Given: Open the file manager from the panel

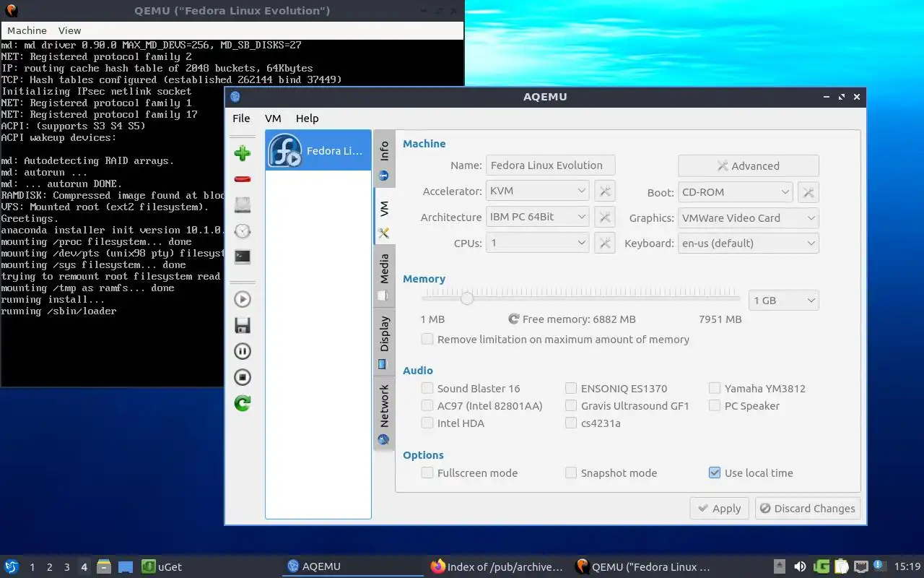Looking at the screenshot, I should pyautogui.click(x=104, y=566).
